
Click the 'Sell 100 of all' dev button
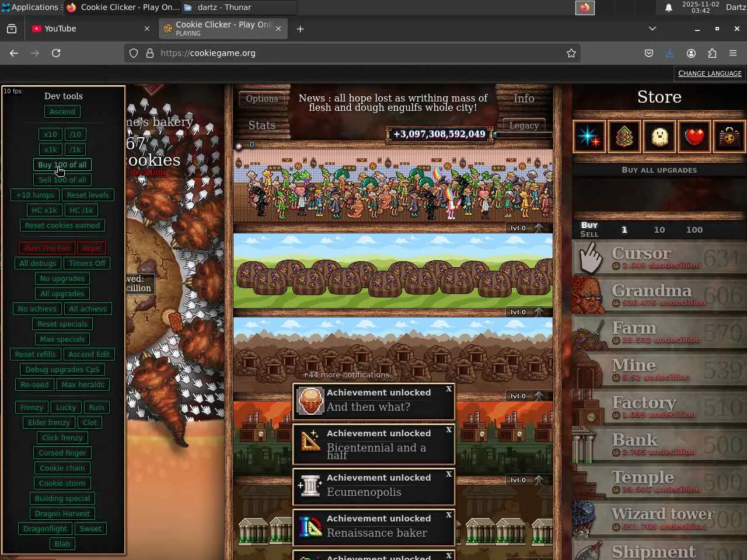coord(62,180)
